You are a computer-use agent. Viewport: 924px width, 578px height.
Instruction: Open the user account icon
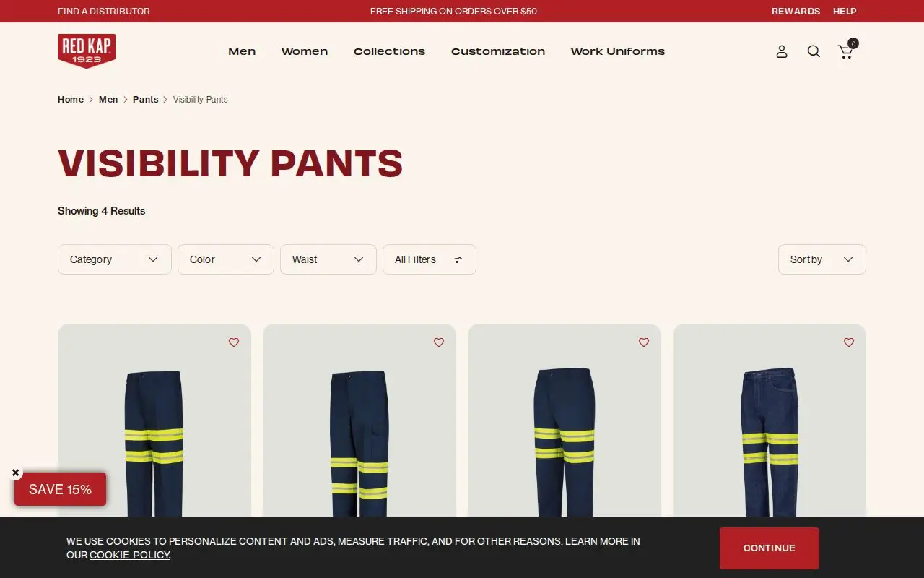click(x=782, y=51)
